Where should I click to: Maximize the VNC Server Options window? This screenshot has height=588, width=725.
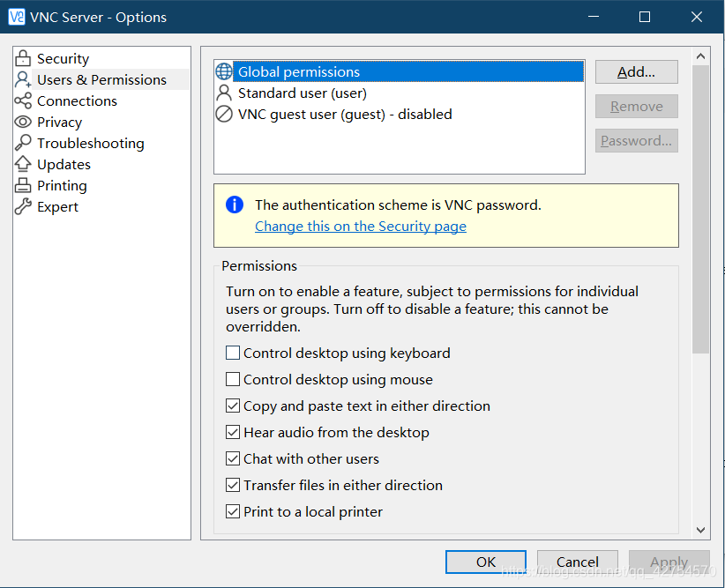click(645, 17)
